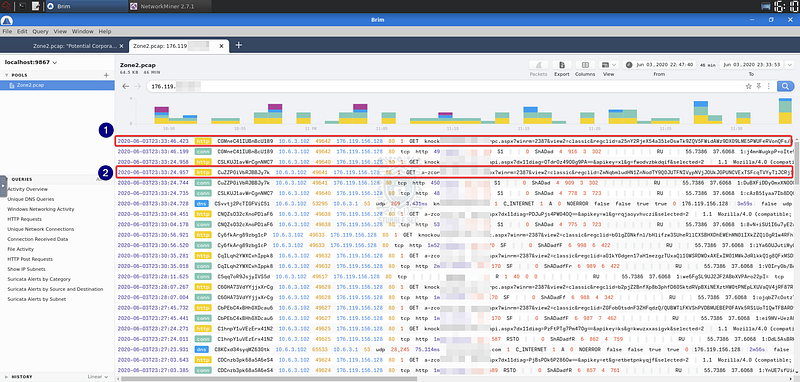The image size is (800, 382).
Task: Open the File menu
Action: click(7, 31)
